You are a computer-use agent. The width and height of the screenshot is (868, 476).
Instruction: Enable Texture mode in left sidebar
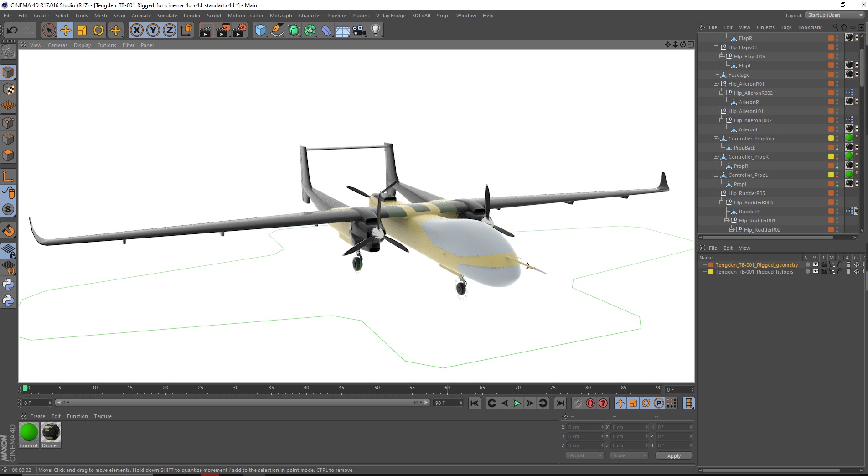8,89
